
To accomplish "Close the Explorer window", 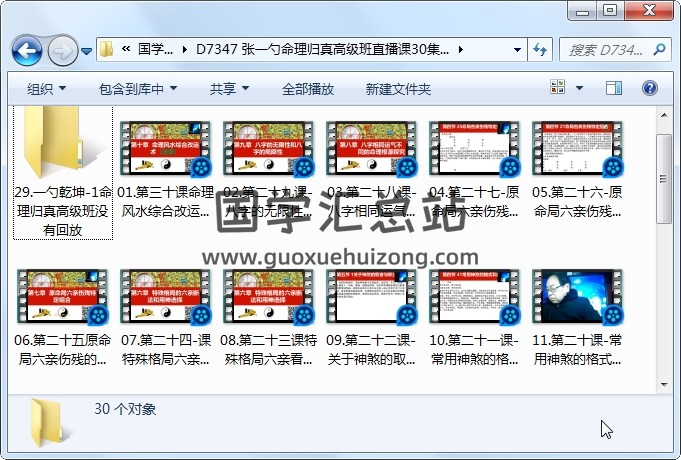I will [x=649, y=11].
